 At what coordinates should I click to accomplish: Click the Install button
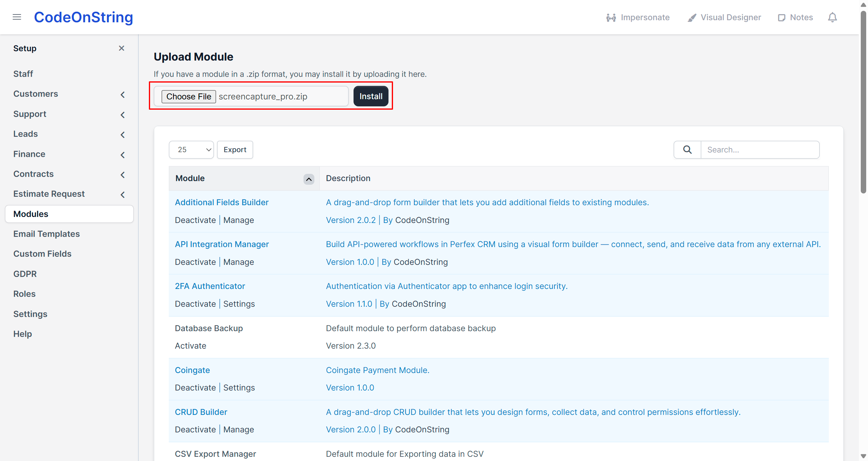point(371,96)
